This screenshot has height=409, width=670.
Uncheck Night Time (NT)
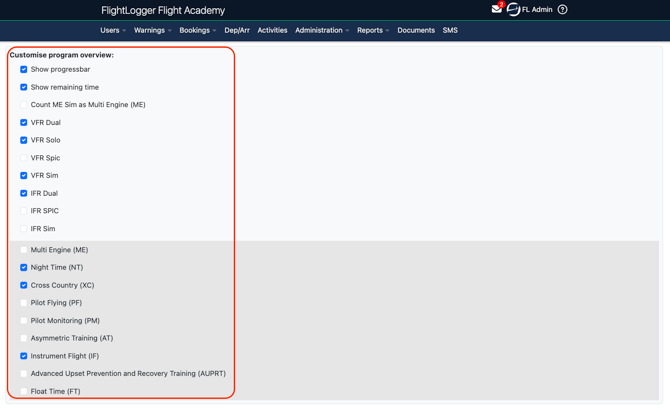(x=24, y=268)
